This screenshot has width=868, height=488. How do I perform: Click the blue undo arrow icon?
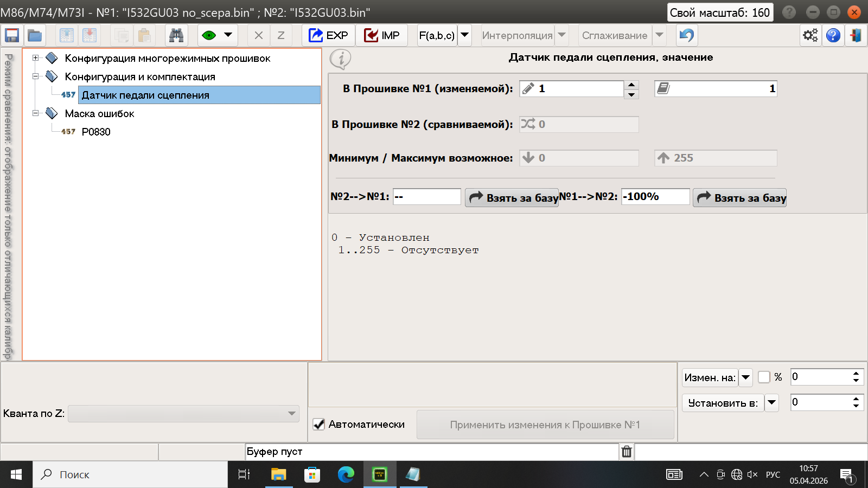(686, 36)
